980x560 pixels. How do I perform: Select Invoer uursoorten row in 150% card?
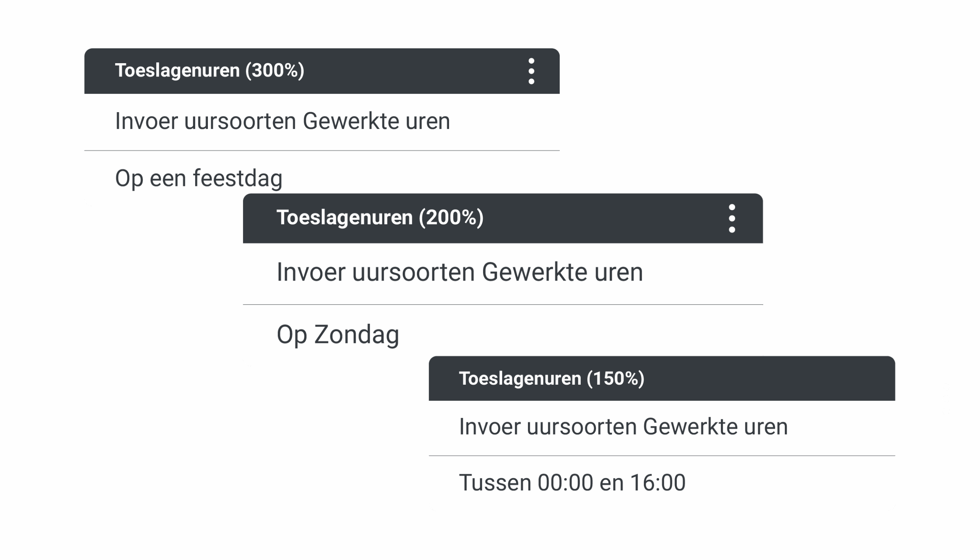coord(623,427)
